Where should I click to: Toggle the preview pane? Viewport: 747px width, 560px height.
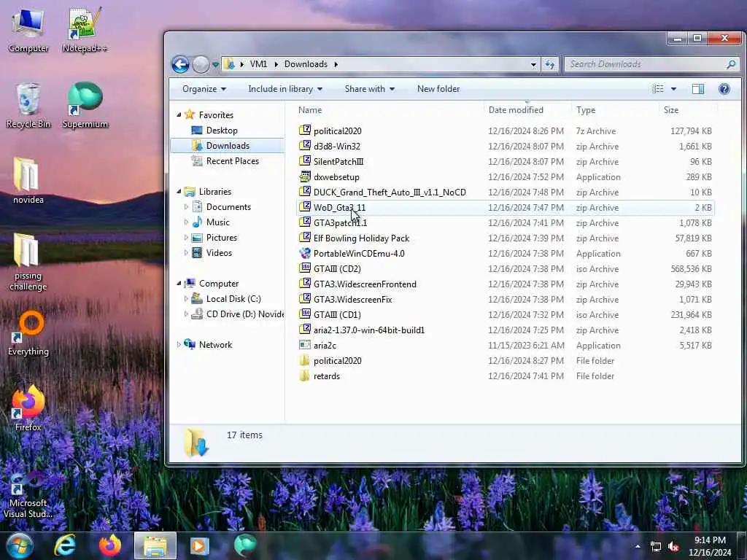point(698,89)
